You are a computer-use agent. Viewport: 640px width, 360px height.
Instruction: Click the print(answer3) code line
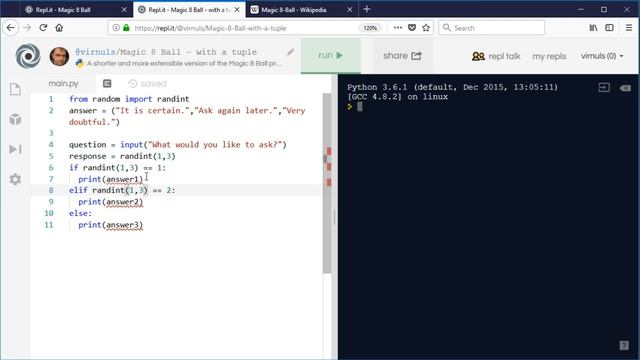111,224
